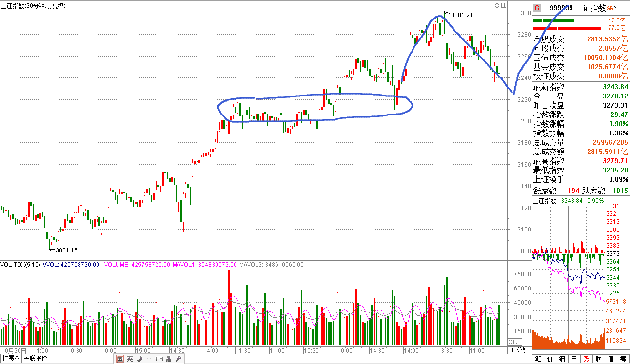Click the 3301.21 high price marker
Viewport: 630px width, 364px height.
[x=461, y=15]
